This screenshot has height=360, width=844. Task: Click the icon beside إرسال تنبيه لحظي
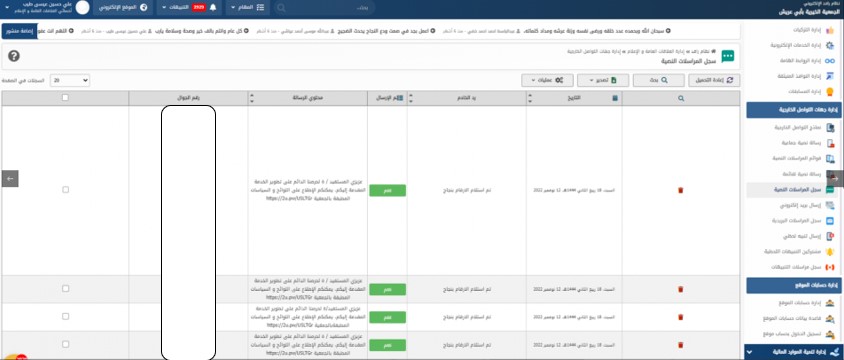[830, 236]
